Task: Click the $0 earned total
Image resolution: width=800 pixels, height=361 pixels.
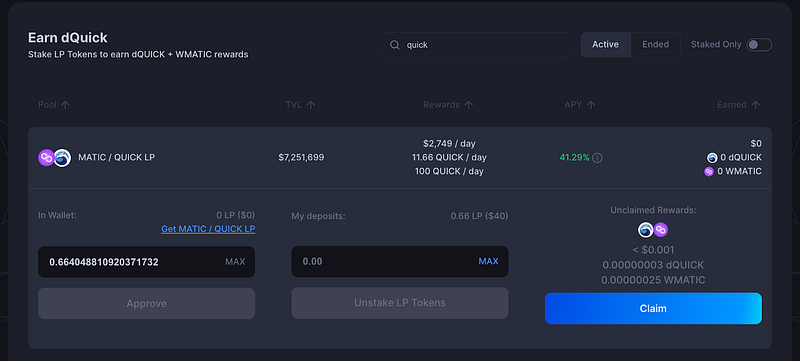Action: [756, 144]
